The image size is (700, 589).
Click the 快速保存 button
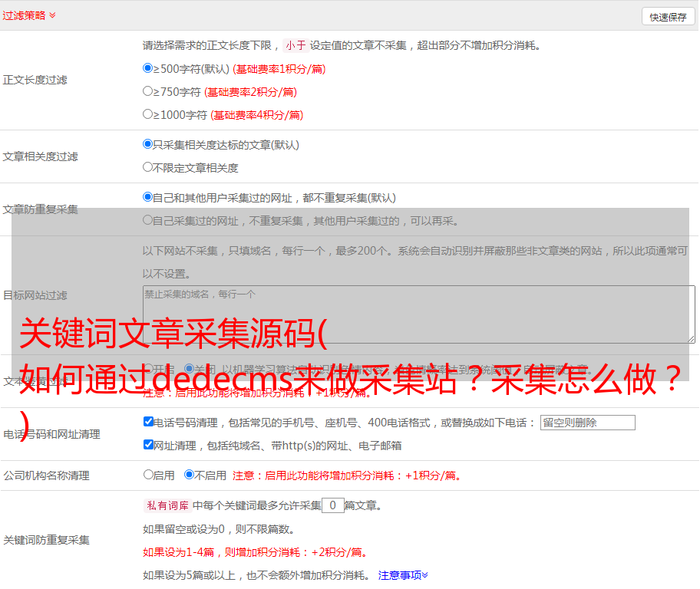pyautogui.click(x=668, y=17)
